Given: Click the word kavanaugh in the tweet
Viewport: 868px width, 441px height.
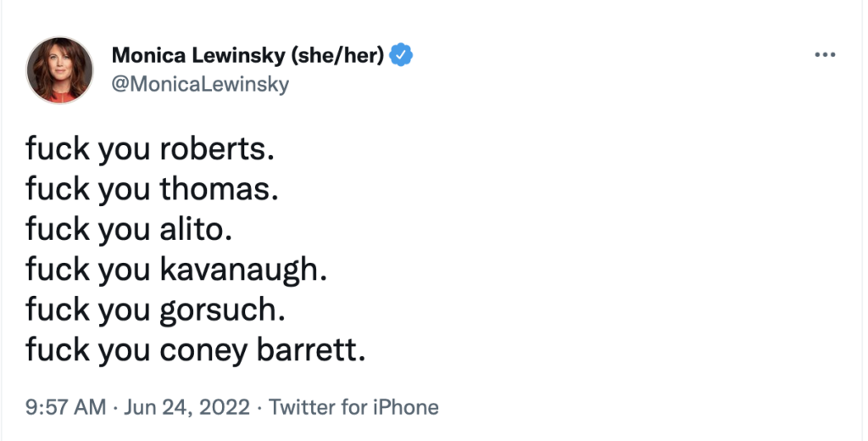Looking at the screenshot, I should tap(242, 269).
